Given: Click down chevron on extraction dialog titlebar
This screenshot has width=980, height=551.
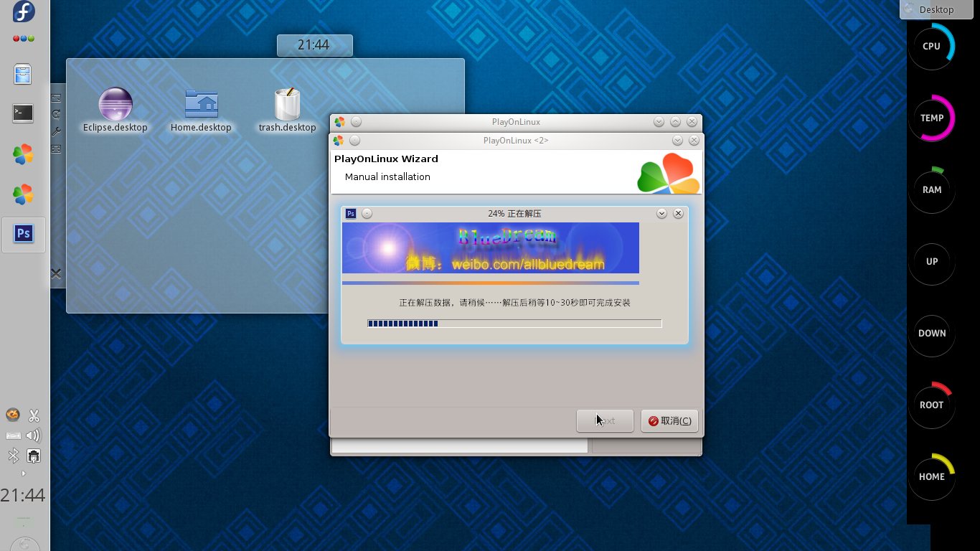Looking at the screenshot, I should click(x=661, y=213).
